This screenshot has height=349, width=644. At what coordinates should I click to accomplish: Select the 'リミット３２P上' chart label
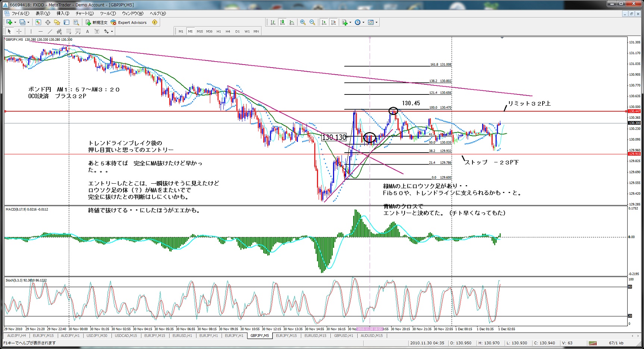tap(529, 103)
